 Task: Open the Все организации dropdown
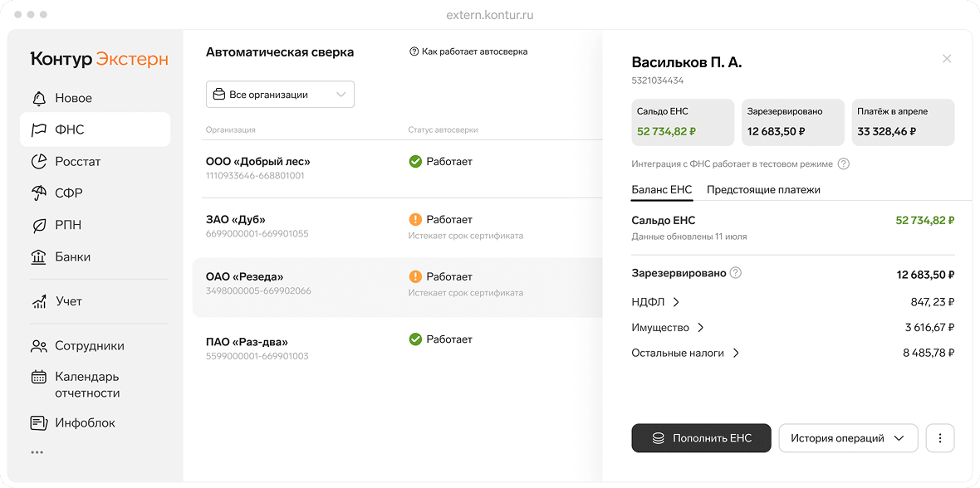click(280, 95)
